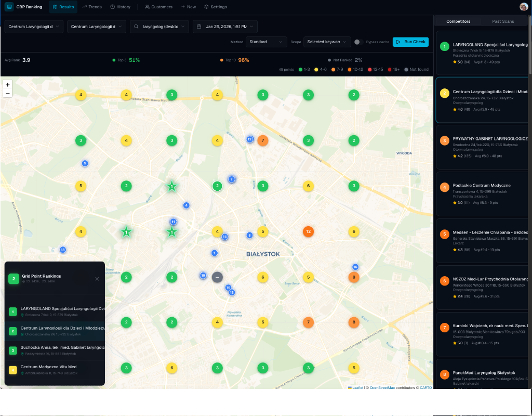Click the blue competitor marker numbered 7
Image resolution: width=532 pixels, height=416 pixels.
(231, 179)
